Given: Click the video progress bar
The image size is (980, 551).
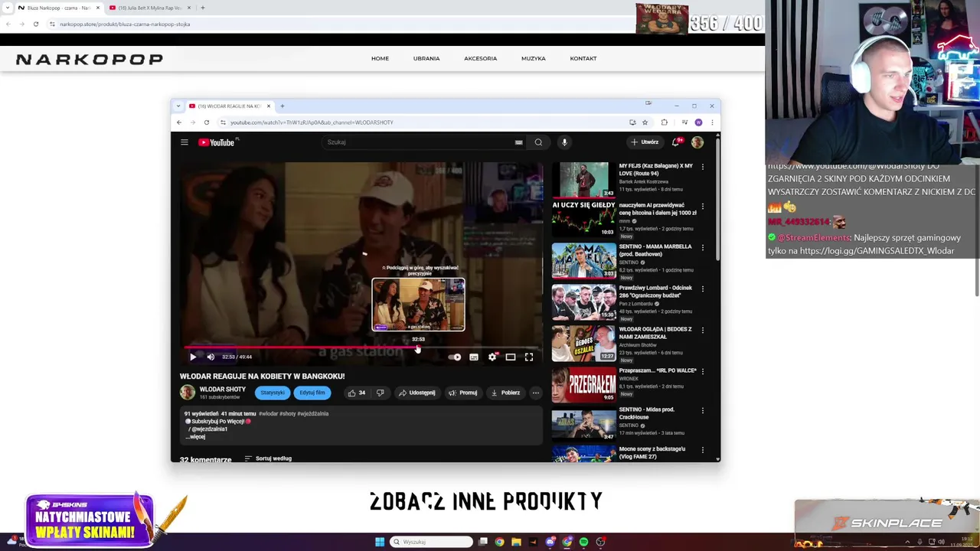Looking at the screenshot, I should pos(361,347).
